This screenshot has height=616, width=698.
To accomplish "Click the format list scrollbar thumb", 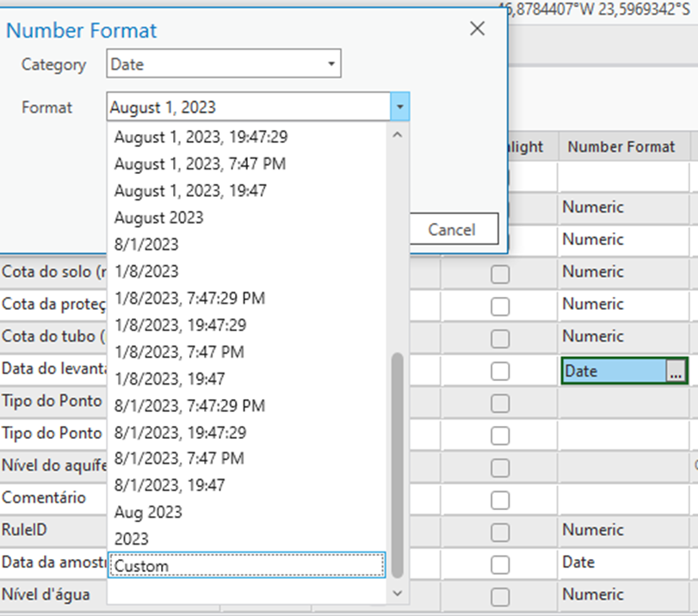I will pos(397,452).
